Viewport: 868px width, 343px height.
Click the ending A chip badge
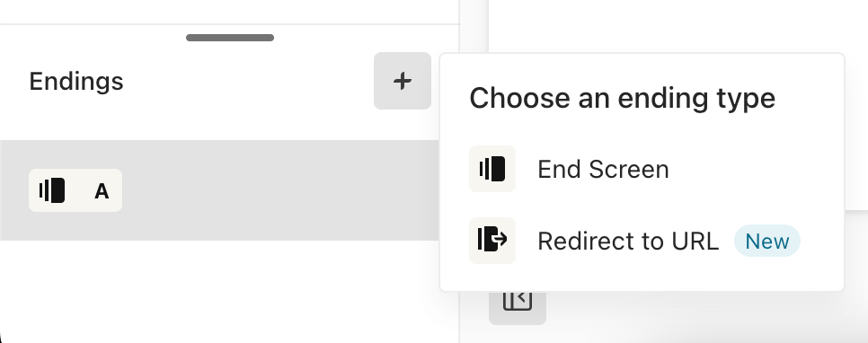pos(75,190)
